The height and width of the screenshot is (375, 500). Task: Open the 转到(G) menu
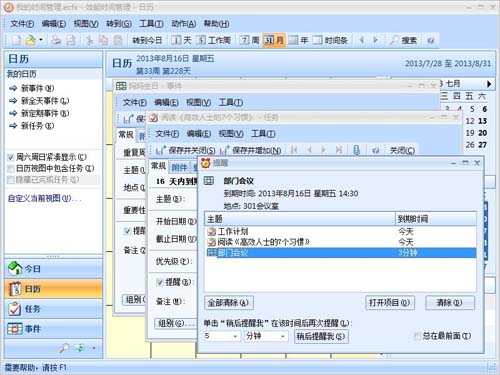click(x=119, y=24)
